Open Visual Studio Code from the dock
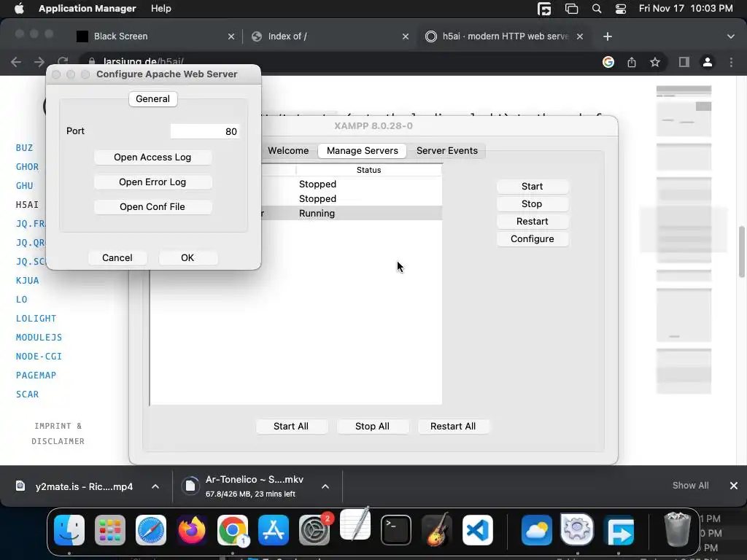 click(x=478, y=530)
